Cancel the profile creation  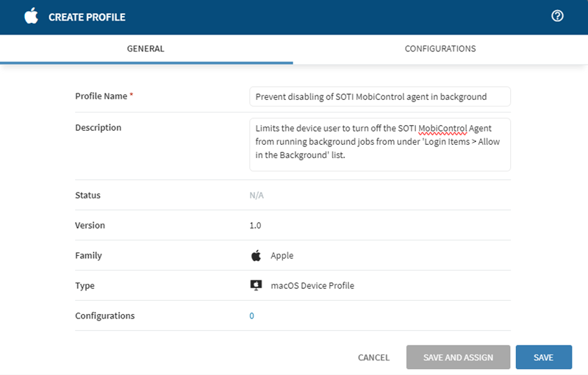373,357
